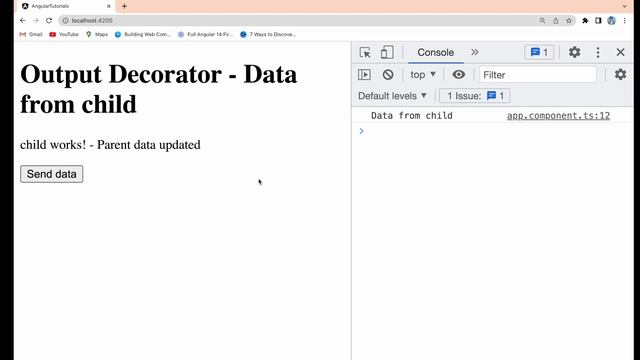This screenshot has width=640, height=360.
Task: Open the Console tab
Action: tap(436, 53)
